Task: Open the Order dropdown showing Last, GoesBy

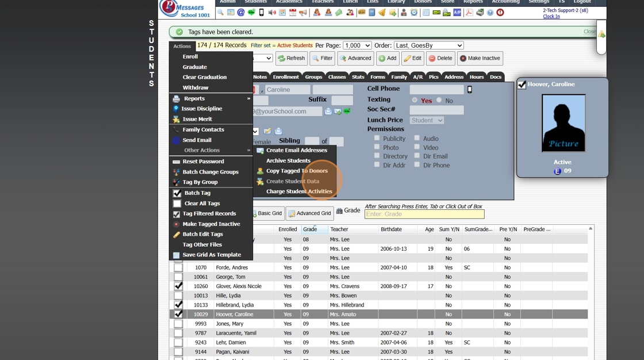Action: 428,45
